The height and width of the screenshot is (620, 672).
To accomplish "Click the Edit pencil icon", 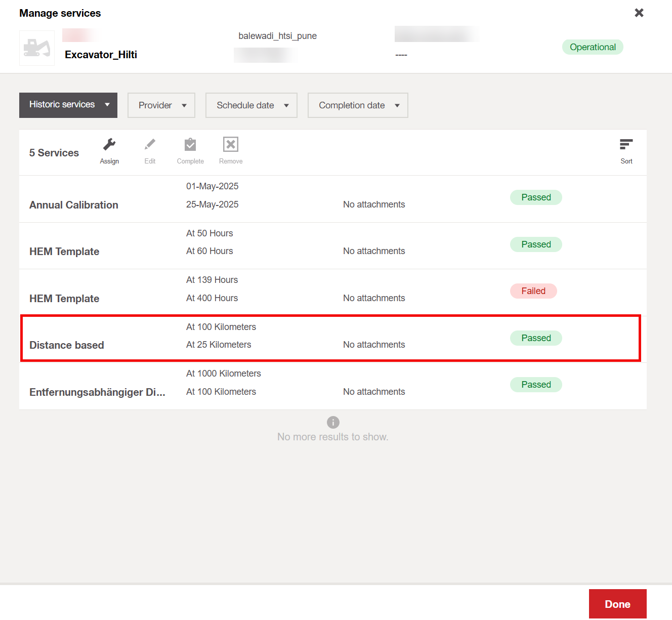I will point(150,145).
